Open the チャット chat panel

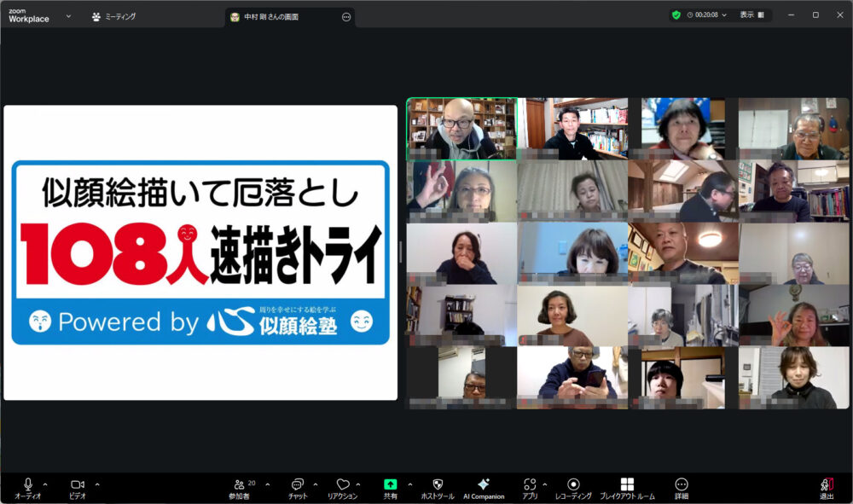pos(298,484)
